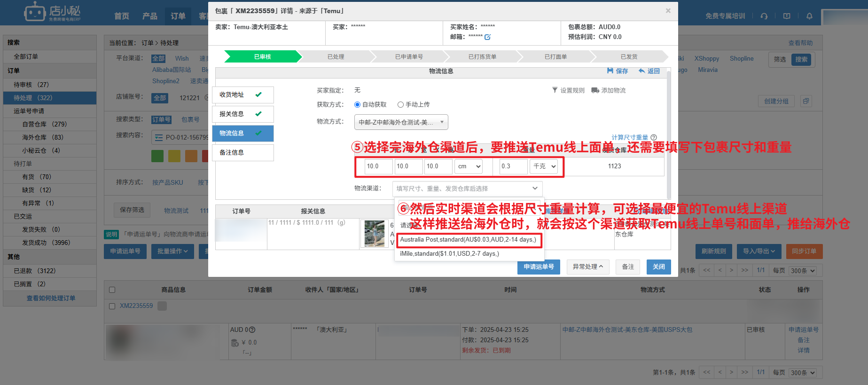Click the list icon in search content box

tap(159, 137)
